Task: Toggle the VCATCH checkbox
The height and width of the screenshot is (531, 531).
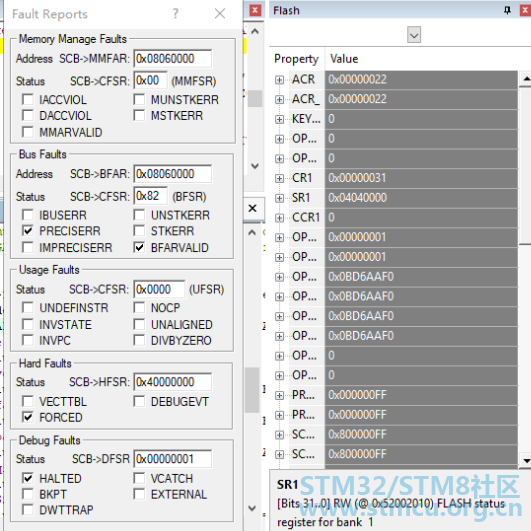Action: (139, 478)
